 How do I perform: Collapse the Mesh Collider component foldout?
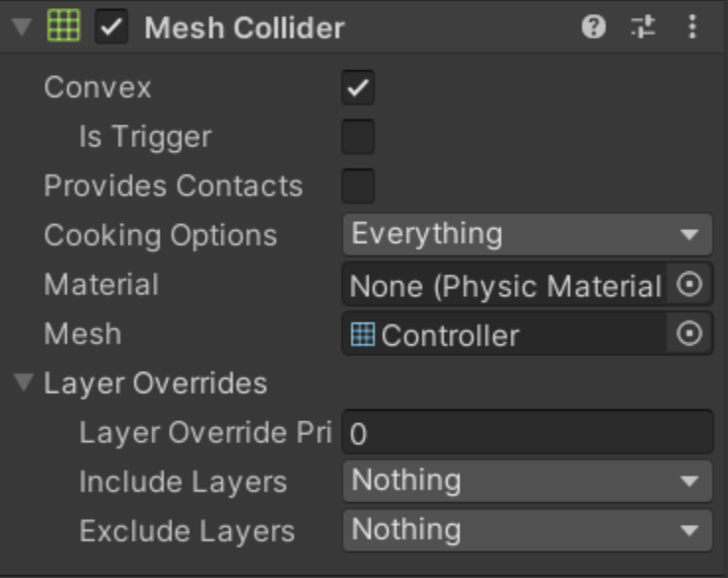pos(21,27)
